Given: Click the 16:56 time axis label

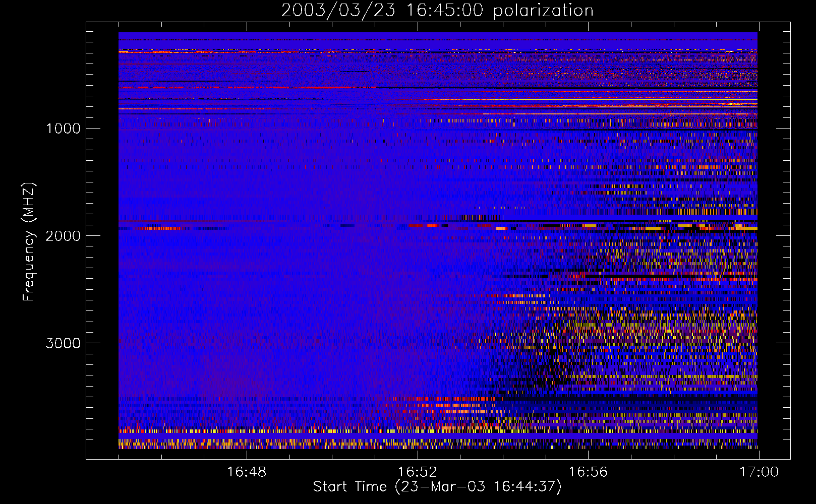Looking at the screenshot, I should tap(588, 472).
